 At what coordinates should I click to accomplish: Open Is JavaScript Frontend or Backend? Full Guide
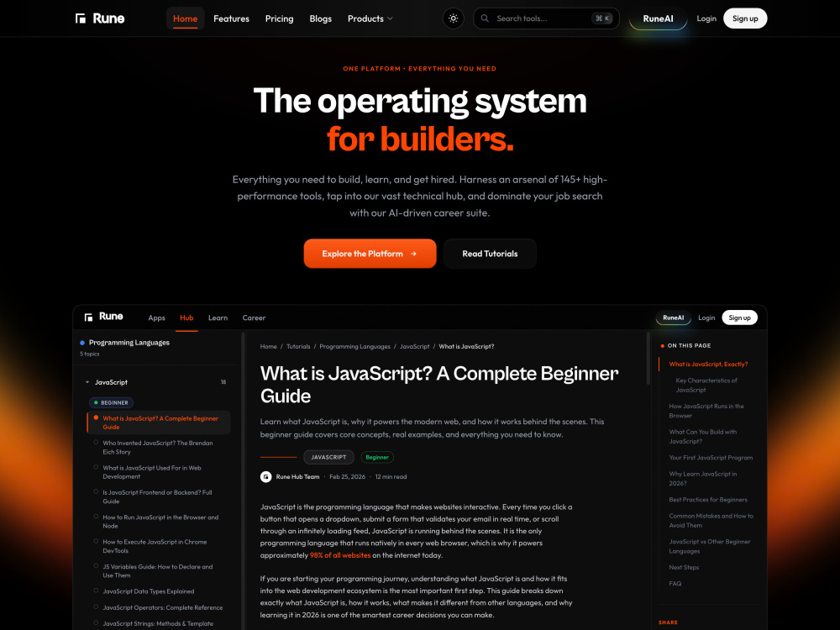(x=158, y=496)
